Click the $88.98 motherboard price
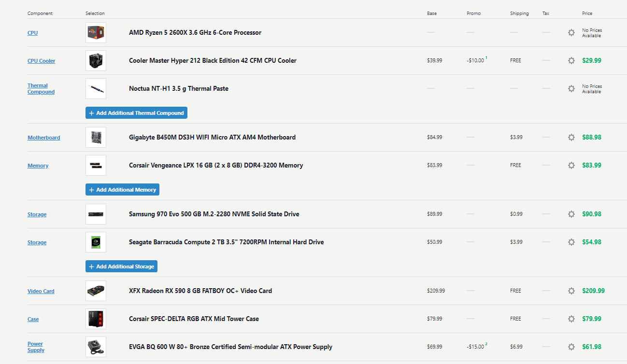Image resolution: width=627 pixels, height=364 pixels. [x=592, y=138]
